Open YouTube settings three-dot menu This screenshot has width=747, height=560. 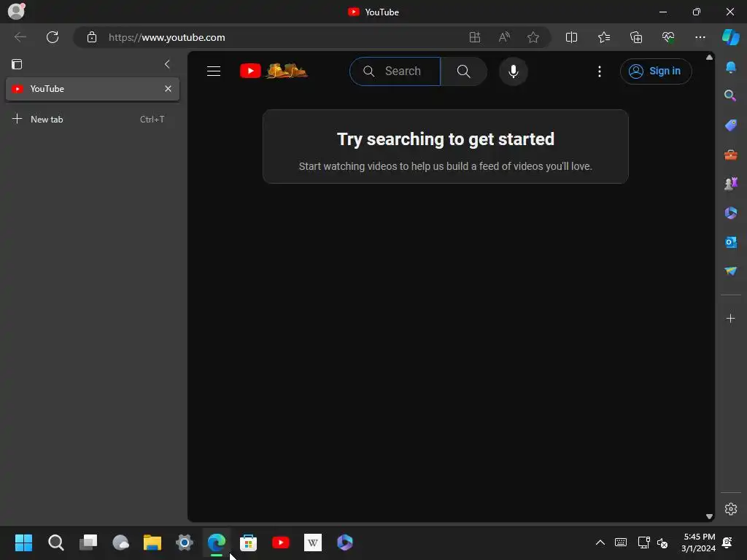click(600, 71)
